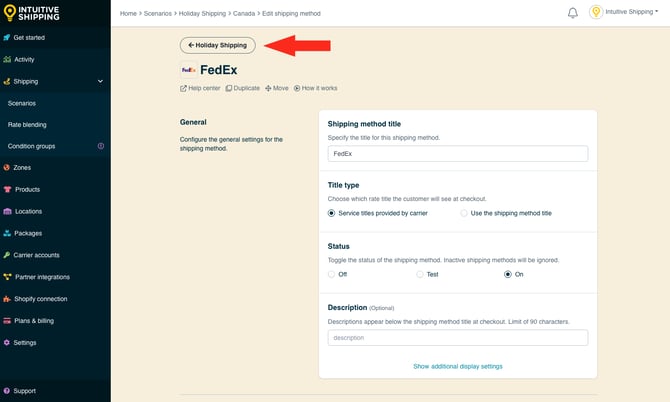Select the Off status radio button
Screen dimensions: 670x402
(332, 274)
